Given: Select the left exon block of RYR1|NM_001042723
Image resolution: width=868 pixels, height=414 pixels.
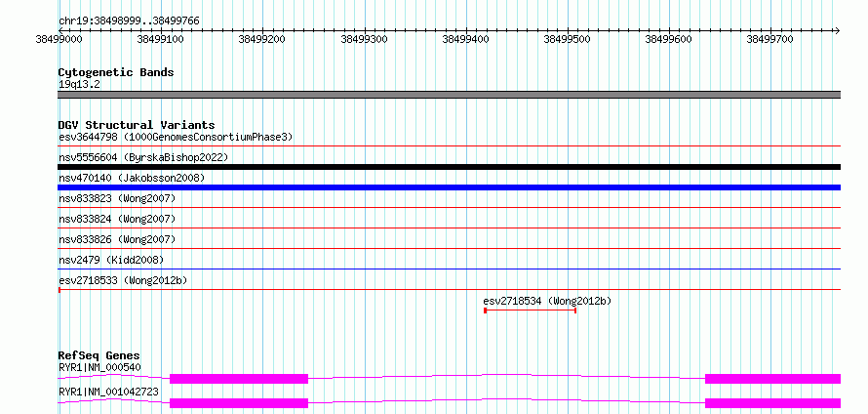Looking at the screenshot, I should click(x=239, y=403).
